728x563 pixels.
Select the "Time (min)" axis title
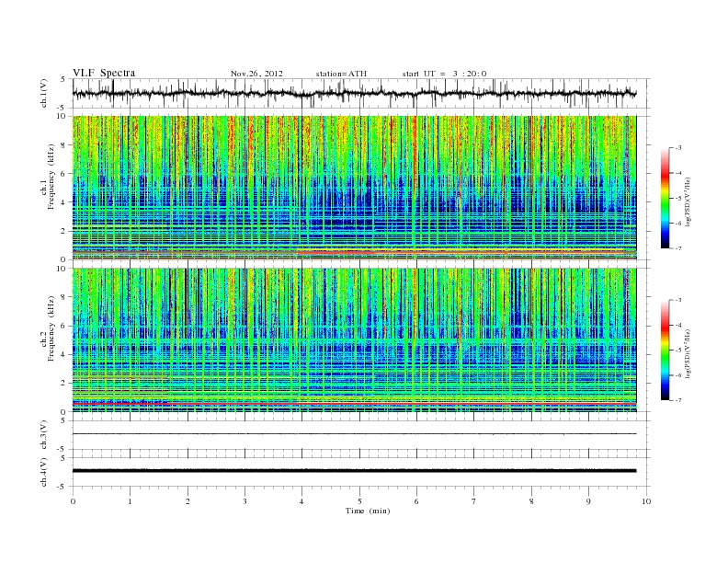point(368,511)
